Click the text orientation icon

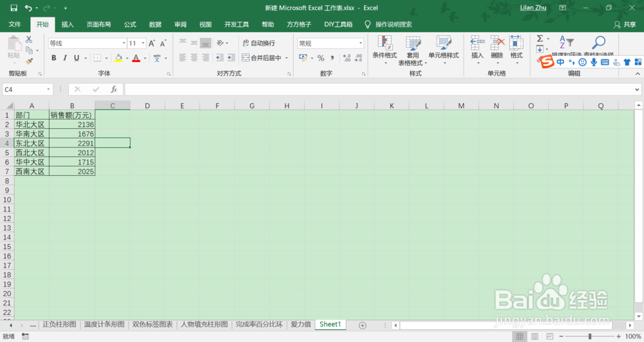(x=220, y=43)
